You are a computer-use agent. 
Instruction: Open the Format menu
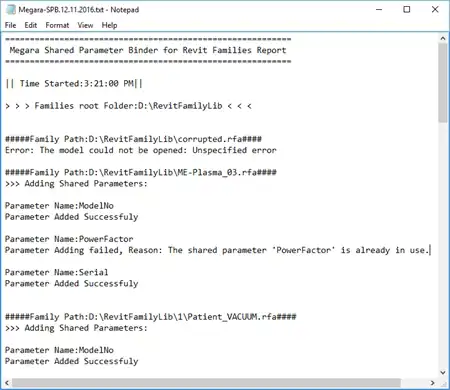[57, 25]
